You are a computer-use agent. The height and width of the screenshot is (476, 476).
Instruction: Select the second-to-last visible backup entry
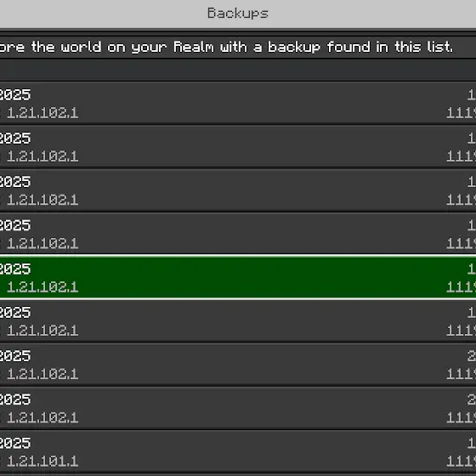[x=238, y=409]
